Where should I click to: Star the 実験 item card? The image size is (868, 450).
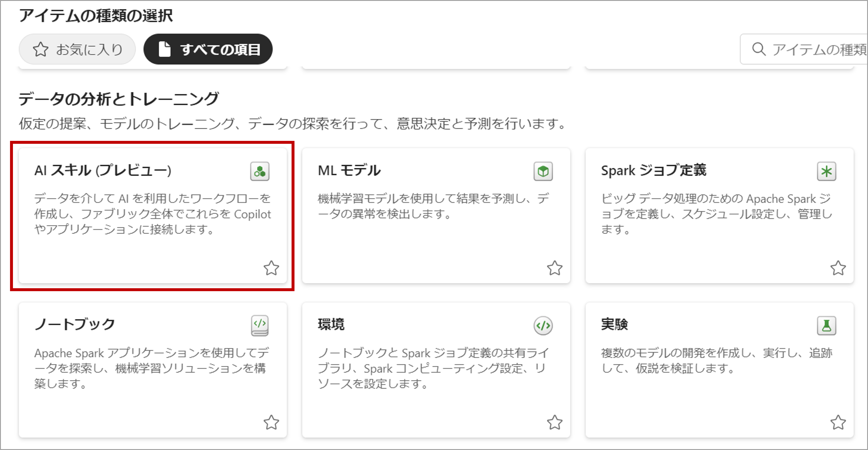click(838, 422)
